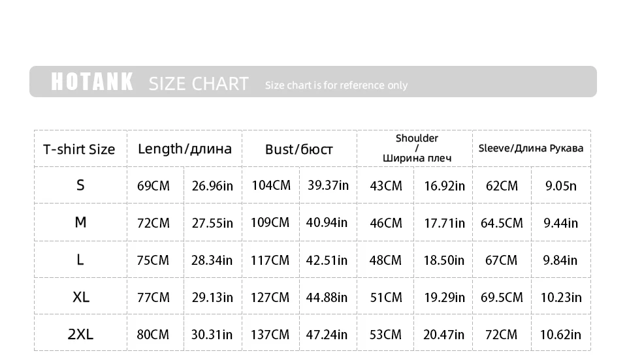
Task: Click the Bust/бюст column header
Action: tap(298, 149)
